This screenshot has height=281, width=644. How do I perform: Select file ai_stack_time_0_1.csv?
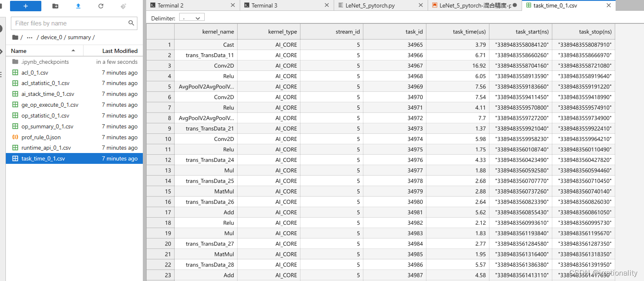74,94
